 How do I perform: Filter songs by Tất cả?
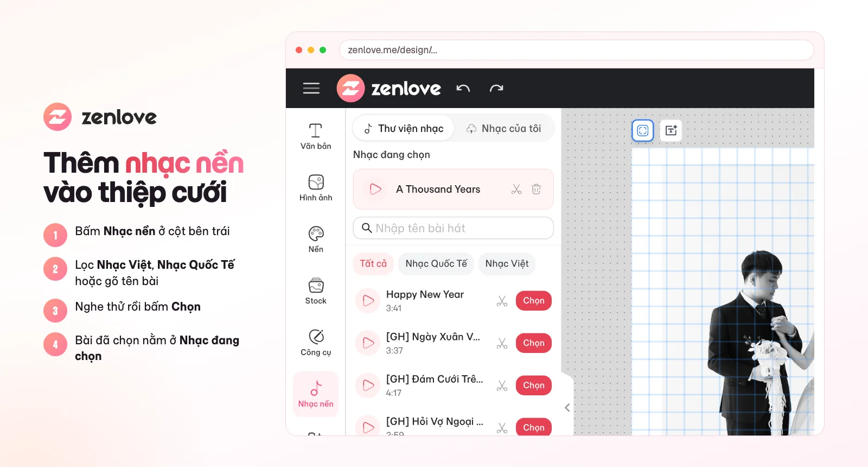373,264
